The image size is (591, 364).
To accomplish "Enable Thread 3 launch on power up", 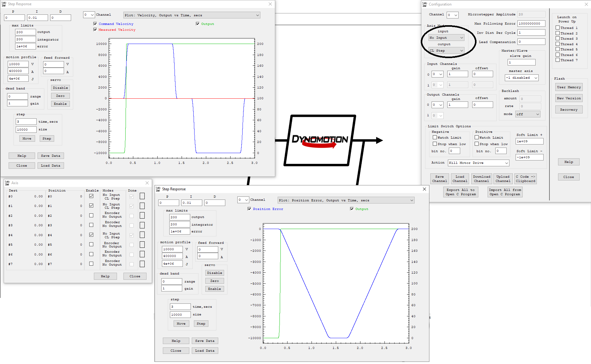I will (557, 38).
